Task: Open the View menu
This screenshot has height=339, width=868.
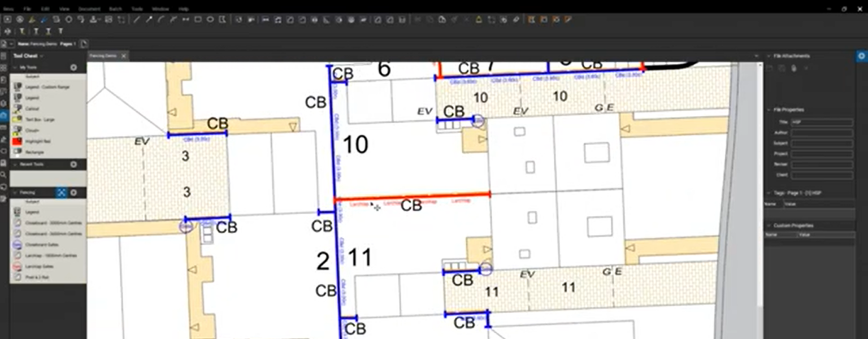Action: click(64, 8)
